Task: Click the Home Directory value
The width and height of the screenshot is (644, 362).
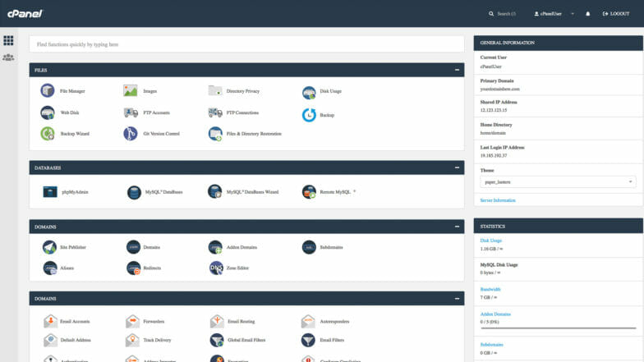Action: click(493, 133)
